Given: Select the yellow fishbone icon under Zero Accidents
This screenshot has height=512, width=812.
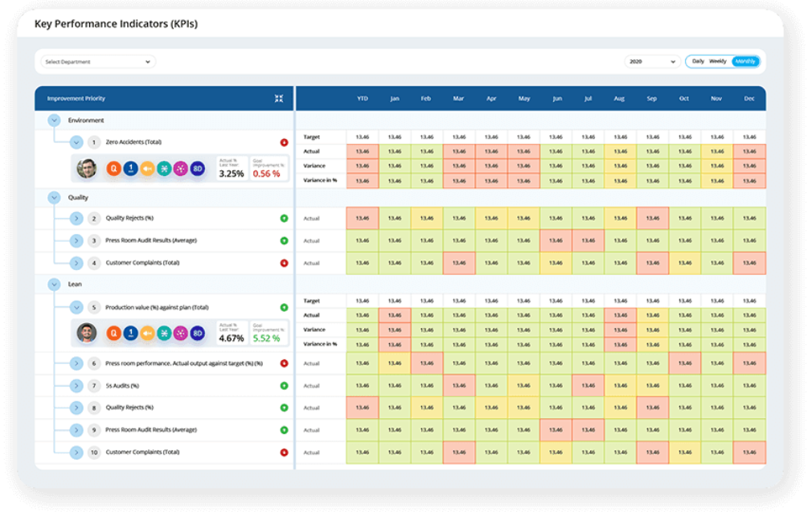Looking at the screenshot, I should point(147,169).
